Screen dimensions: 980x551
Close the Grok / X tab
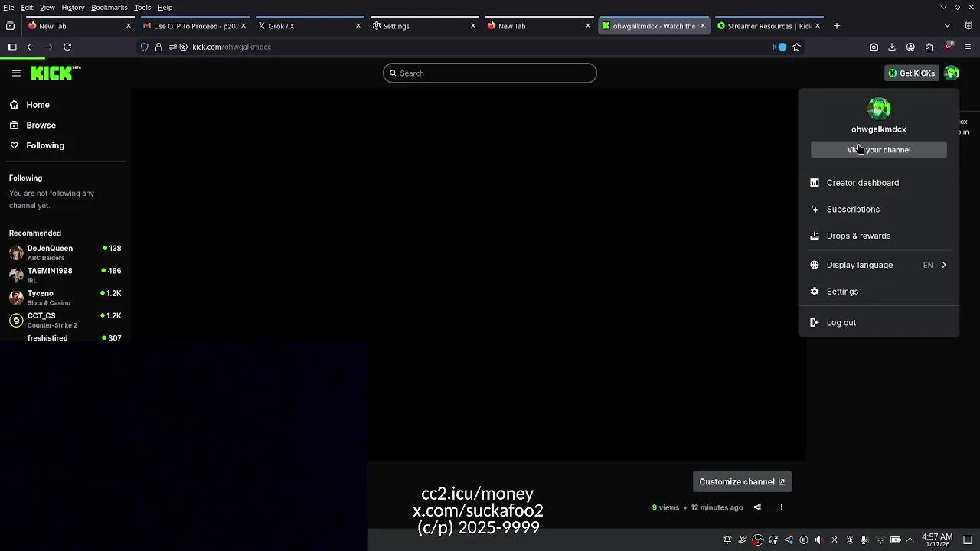coord(358,26)
